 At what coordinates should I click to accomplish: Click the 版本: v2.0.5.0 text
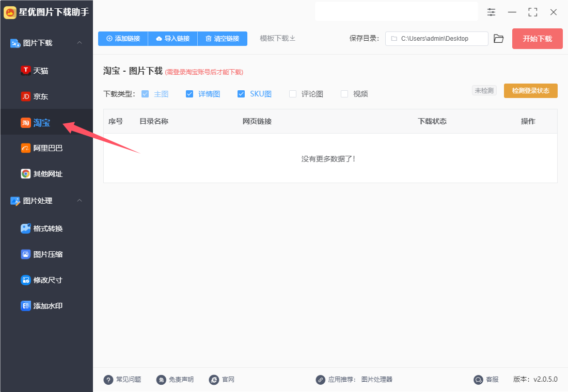(535, 379)
